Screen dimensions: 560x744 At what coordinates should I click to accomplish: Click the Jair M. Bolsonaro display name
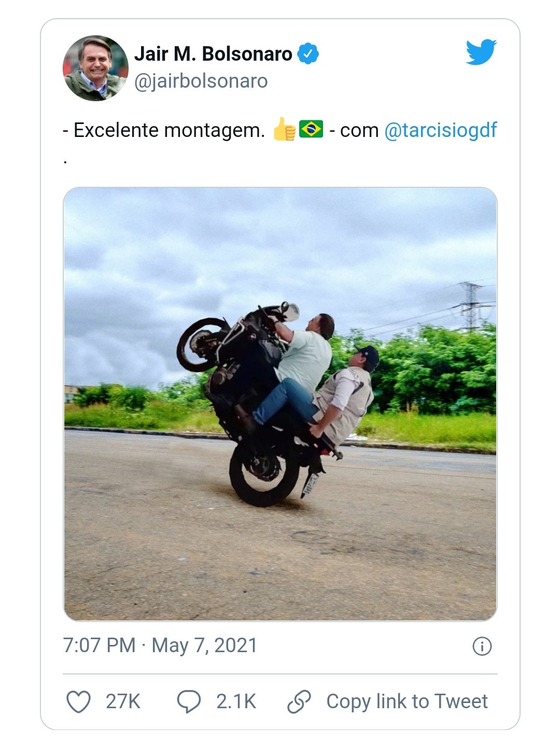point(213,54)
